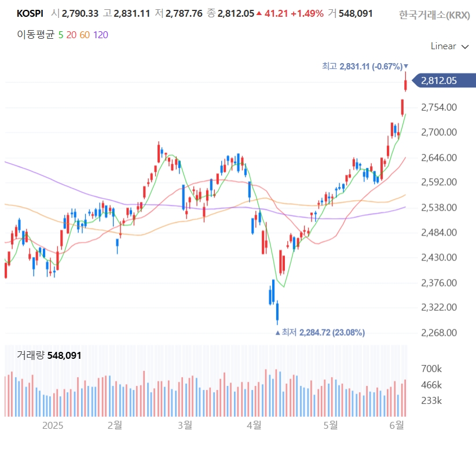Toggle the 60-day moving average line
Screen dimensions: 476x452
(x=85, y=35)
